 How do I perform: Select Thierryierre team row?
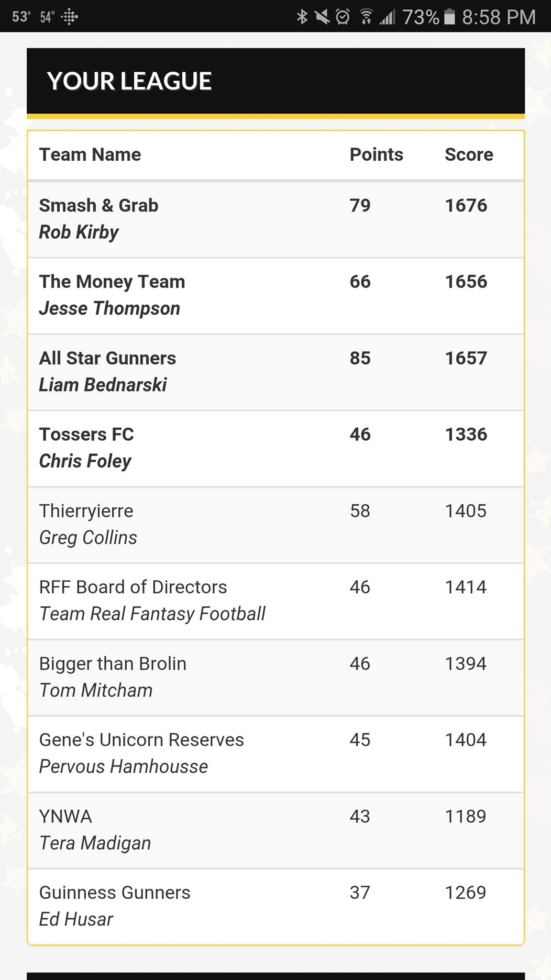tap(276, 525)
